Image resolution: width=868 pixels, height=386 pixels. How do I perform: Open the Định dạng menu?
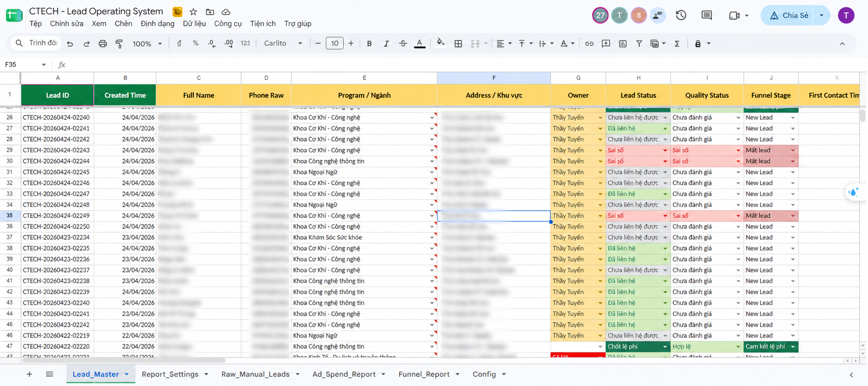(157, 24)
